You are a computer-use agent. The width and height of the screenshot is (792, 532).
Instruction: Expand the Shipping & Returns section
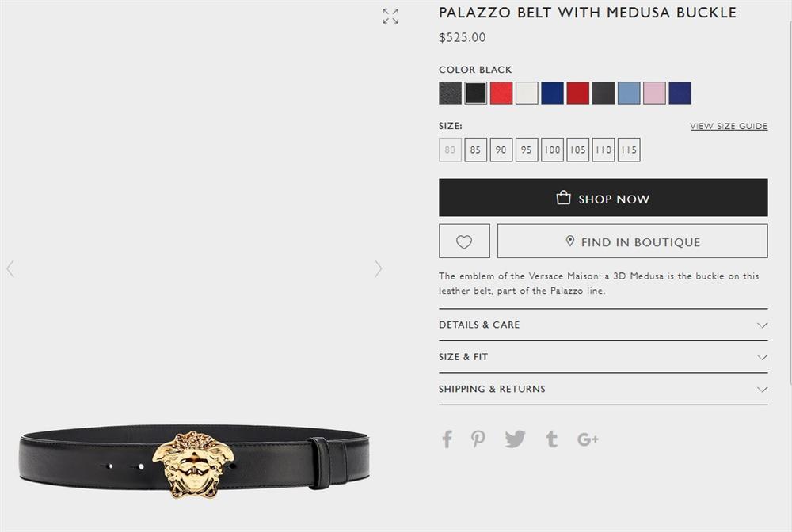point(603,389)
